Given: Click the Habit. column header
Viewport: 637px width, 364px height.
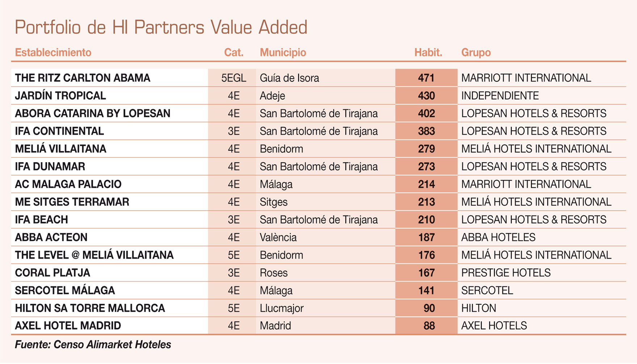Looking at the screenshot, I should pyautogui.click(x=428, y=52).
